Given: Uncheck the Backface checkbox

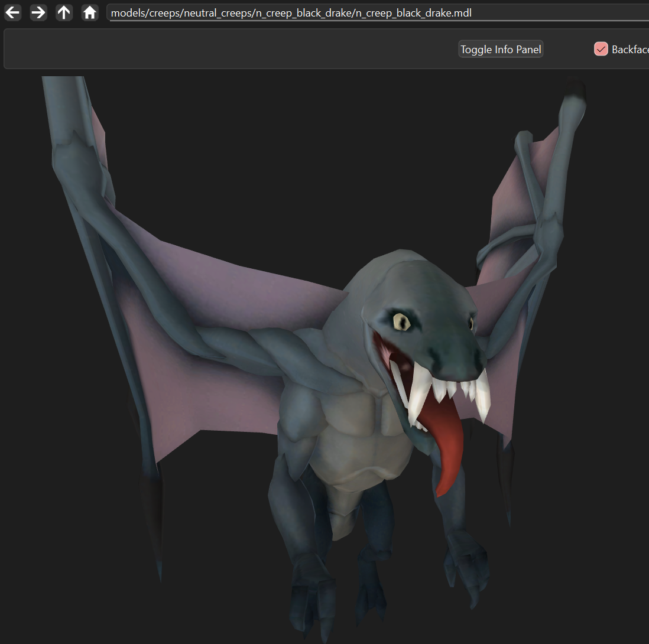Looking at the screenshot, I should click(x=601, y=49).
